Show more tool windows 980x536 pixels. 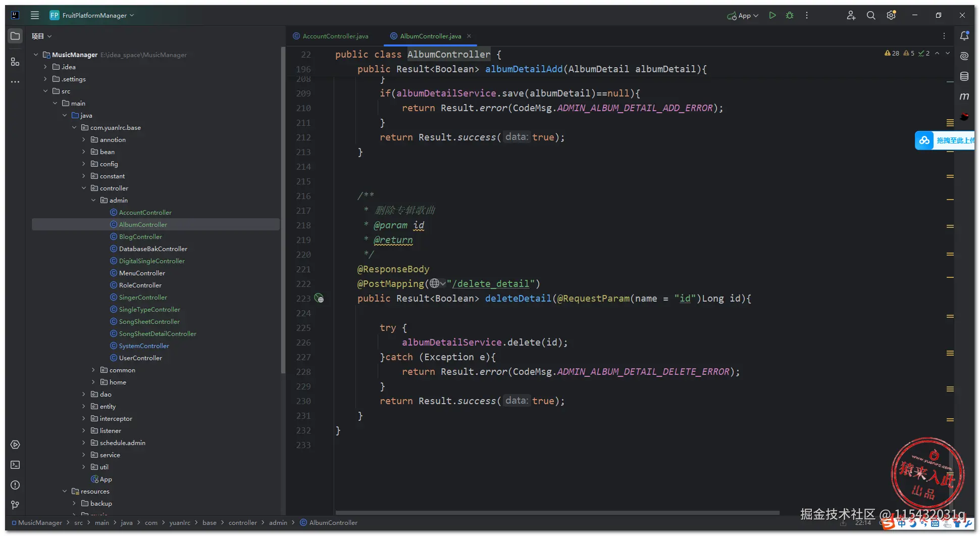pos(15,81)
